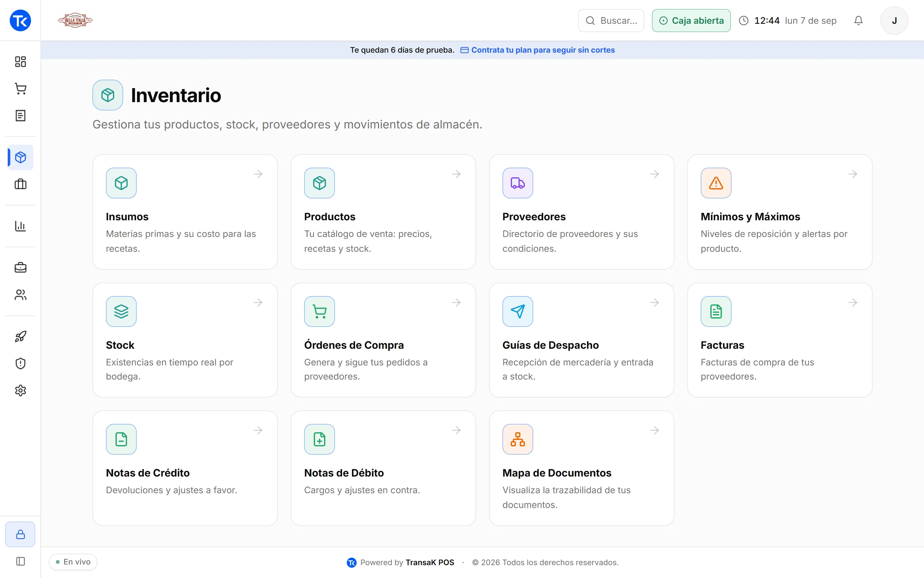The image size is (924, 578).
Task: Click the En vivo status badge
Action: (x=73, y=562)
